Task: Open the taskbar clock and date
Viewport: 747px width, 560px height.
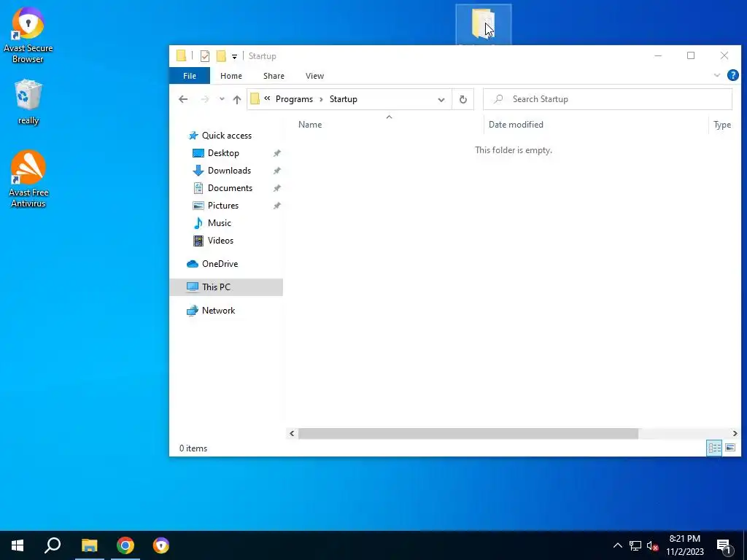Action: click(x=684, y=545)
